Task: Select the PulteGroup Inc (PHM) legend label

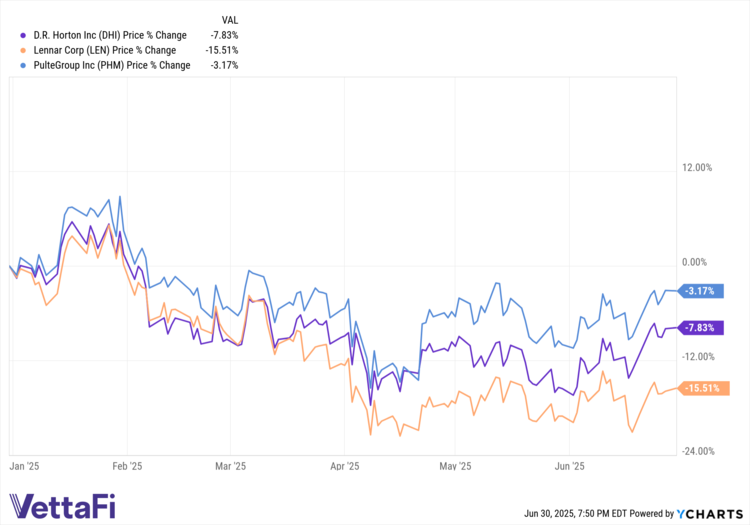Action: pyautogui.click(x=110, y=65)
